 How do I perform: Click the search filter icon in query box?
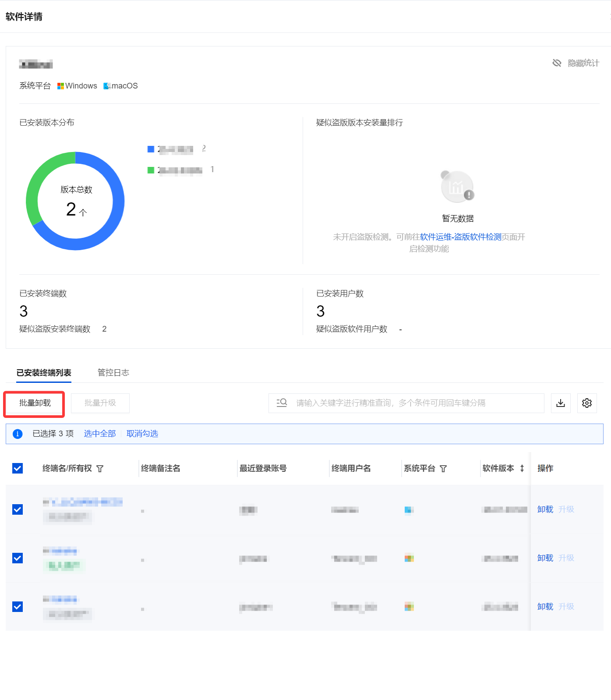(282, 403)
